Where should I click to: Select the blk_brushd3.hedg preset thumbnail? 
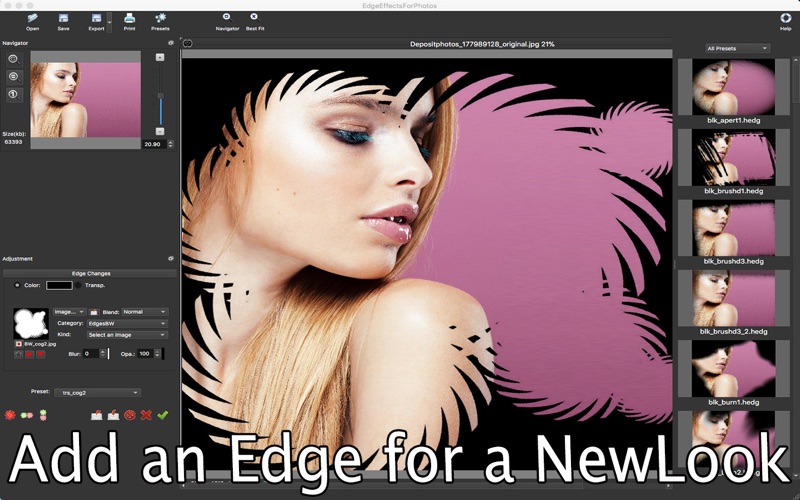[733, 228]
